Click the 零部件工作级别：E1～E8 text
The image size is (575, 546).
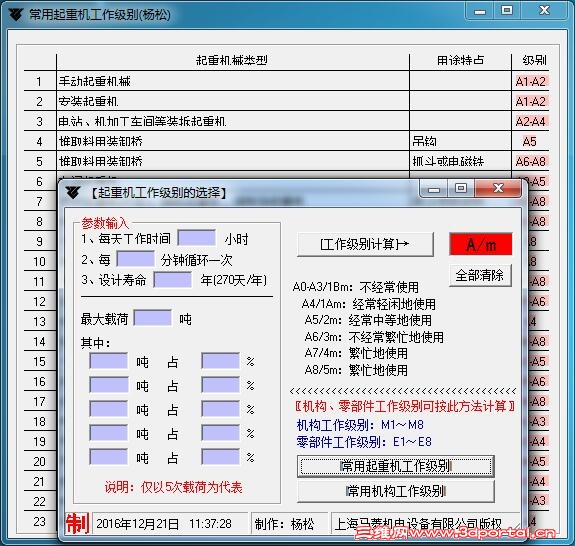[364, 442]
